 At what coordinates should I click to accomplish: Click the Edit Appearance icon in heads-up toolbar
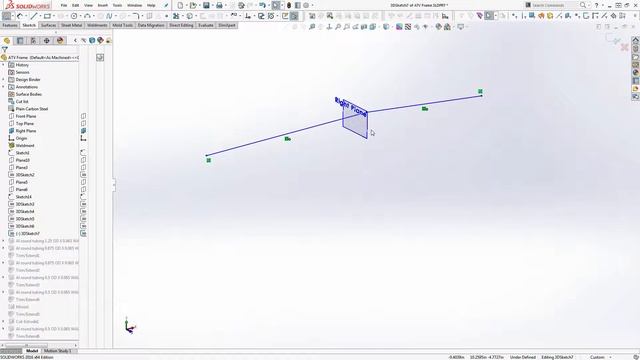point(439,27)
